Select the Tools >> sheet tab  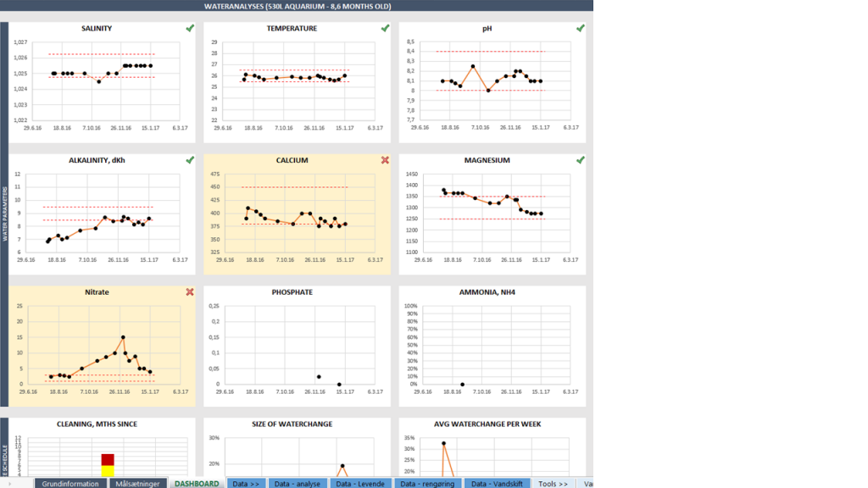pyautogui.click(x=553, y=484)
